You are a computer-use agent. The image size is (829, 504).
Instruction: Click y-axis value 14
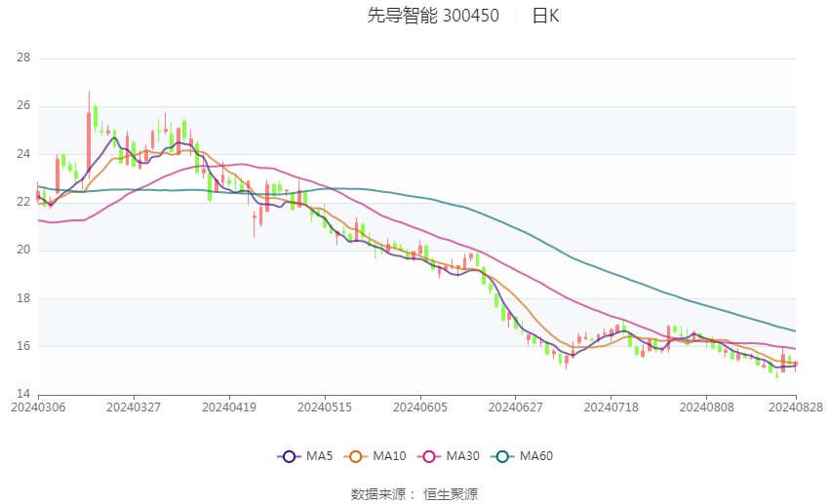(x=23, y=394)
